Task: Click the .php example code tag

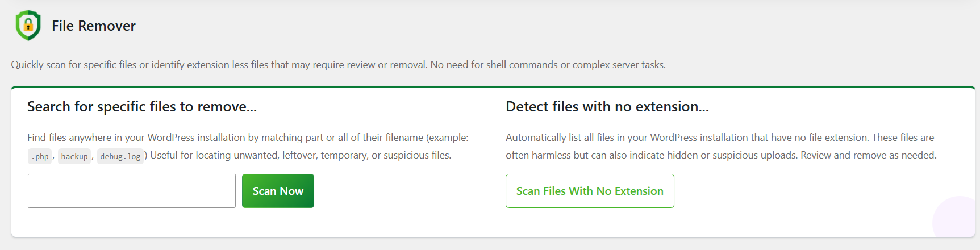Action: click(x=40, y=156)
